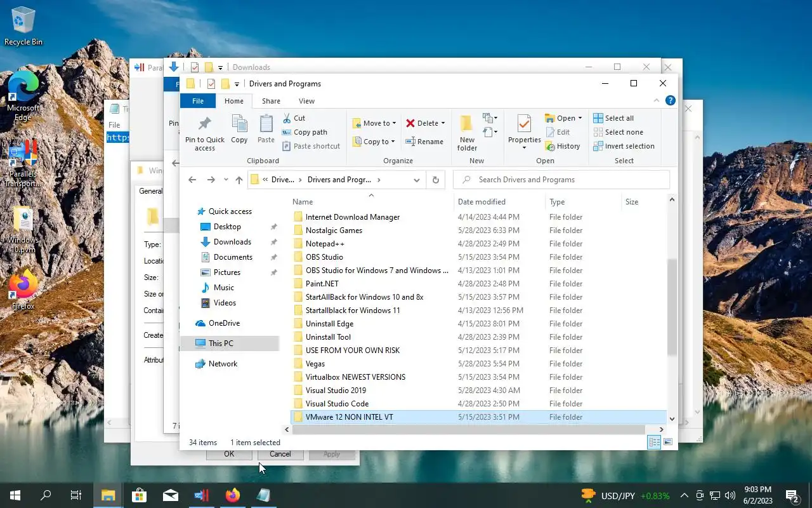Click Select none in ribbon
The image size is (812, 508).
coord(619,132)
